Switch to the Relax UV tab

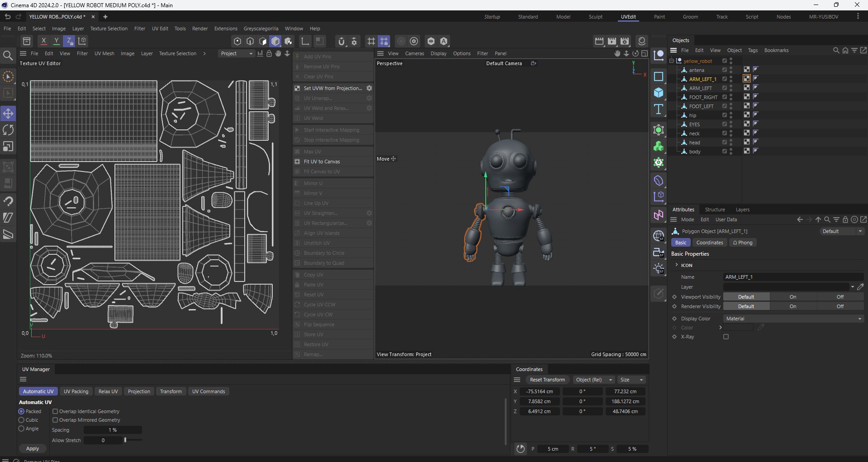108,391
